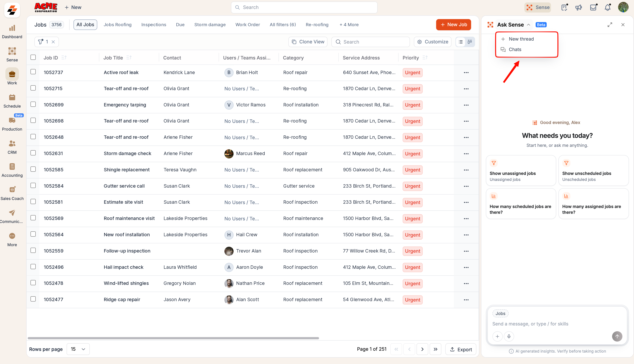Open the user profile avatar
This screenshot has width=634, height=364.
tap(623, 7)
